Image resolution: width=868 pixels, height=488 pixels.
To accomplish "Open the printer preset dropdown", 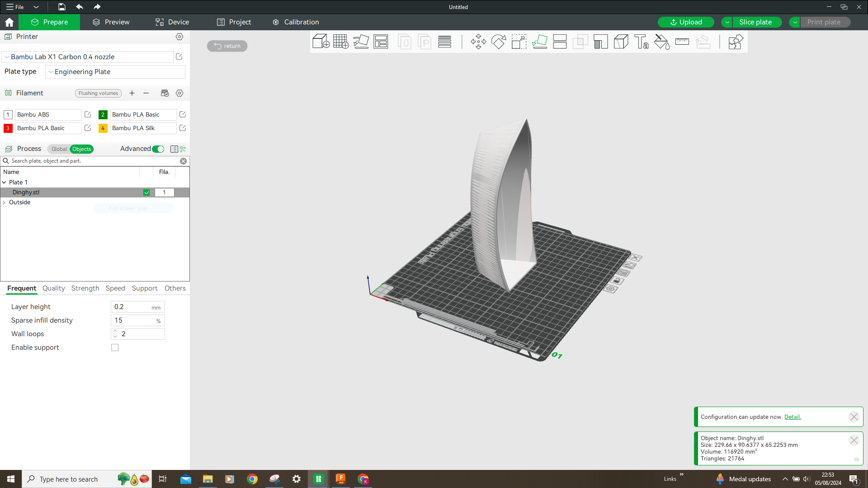I will point(88,57).
